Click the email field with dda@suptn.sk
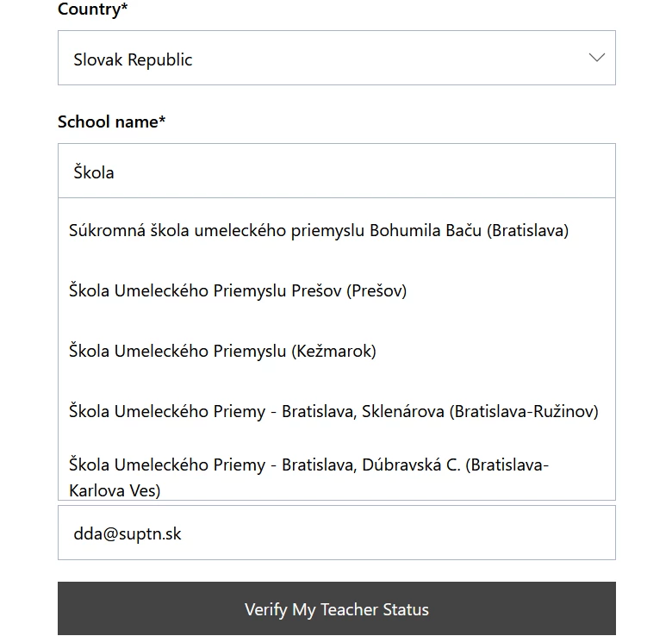Image resolution: width=672 pixels, height=636 pixels. coord(336,533)
